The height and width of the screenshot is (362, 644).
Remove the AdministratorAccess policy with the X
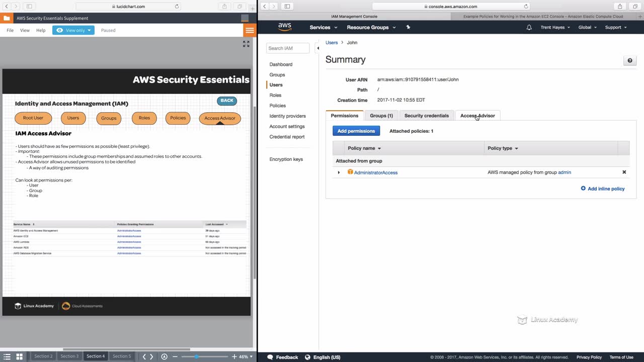pyautogui.click(x=624, y=172)
